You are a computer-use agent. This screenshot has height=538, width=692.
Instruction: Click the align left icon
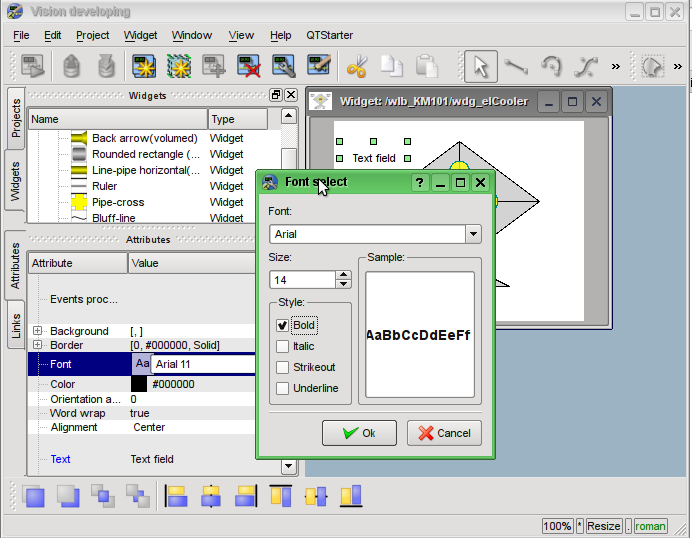[177, 496]
